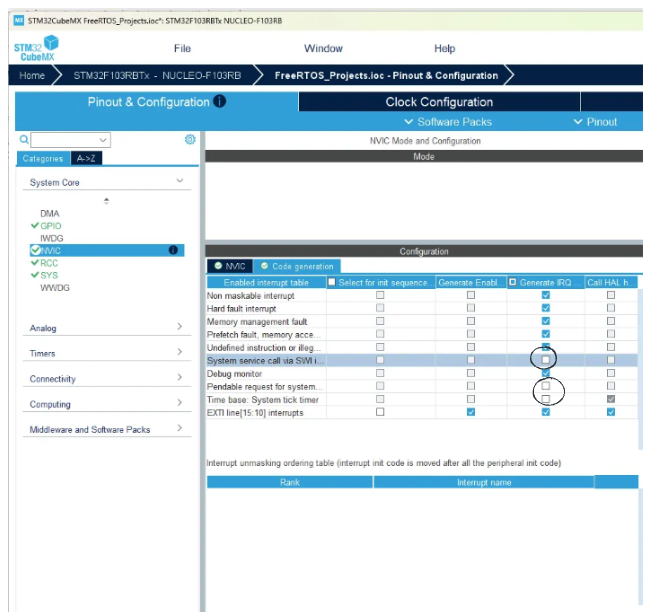Viewport: 653px width, 612px height.
Task: Click the STM32CubeMX logo
Action: [x=36, y=48]
